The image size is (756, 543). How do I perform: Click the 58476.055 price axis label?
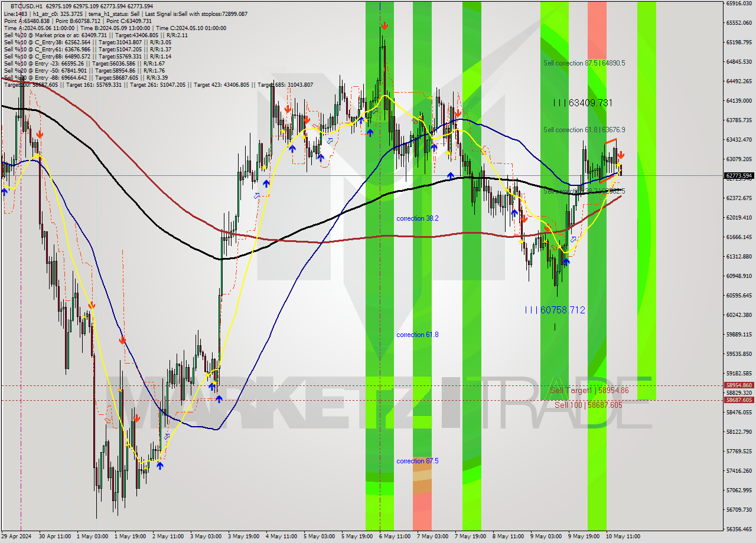(739, 413)
